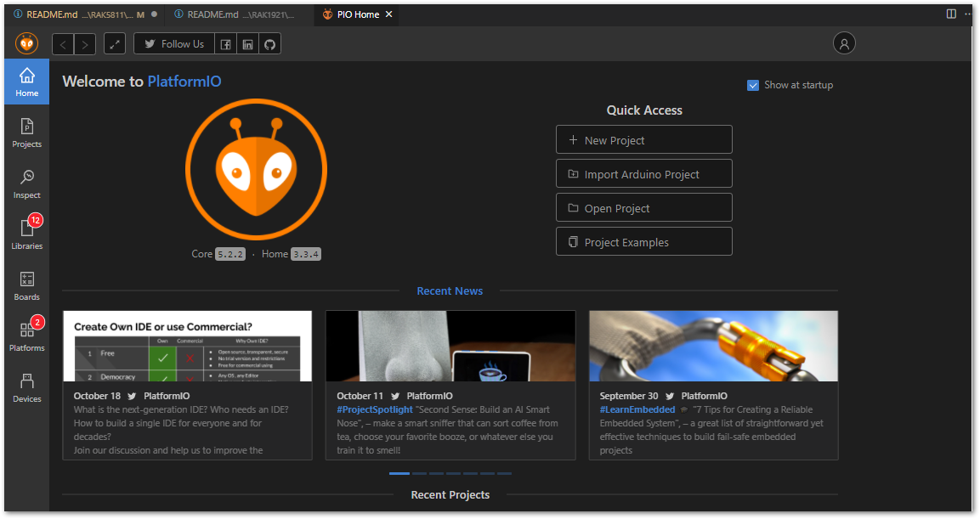Click the Core version 5.2.2 badge
980x519 pixels.
(x=230, y=254)
